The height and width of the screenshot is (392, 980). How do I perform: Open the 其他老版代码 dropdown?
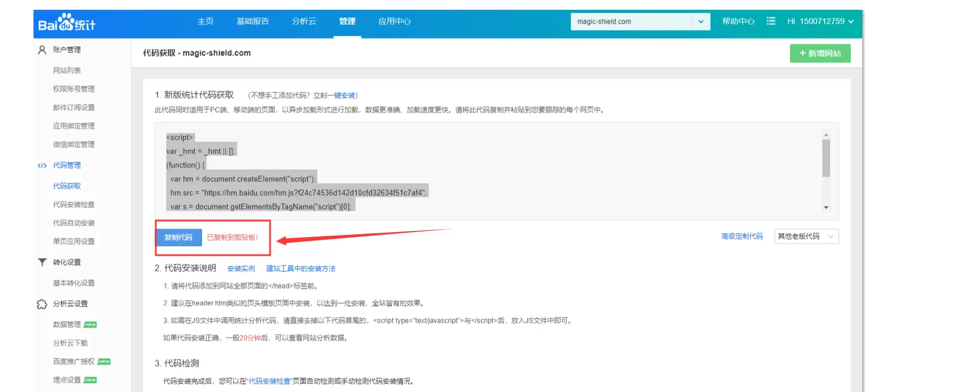tap(806, 237)
